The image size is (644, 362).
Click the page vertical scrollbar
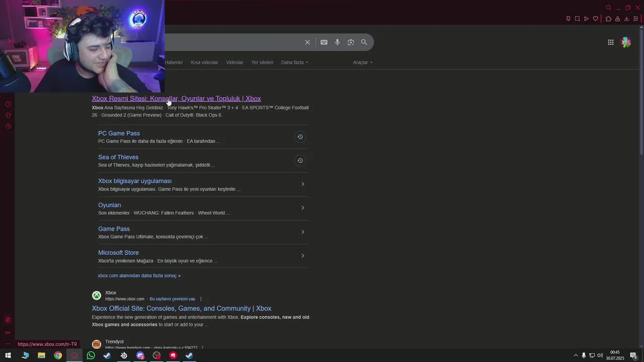click(641, 93)
